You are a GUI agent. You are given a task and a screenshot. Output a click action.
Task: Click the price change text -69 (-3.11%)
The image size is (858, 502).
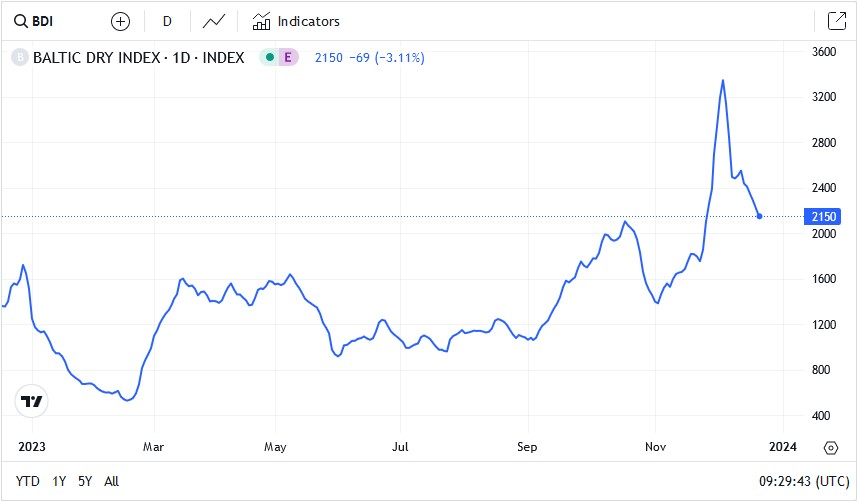pos(383,58)
